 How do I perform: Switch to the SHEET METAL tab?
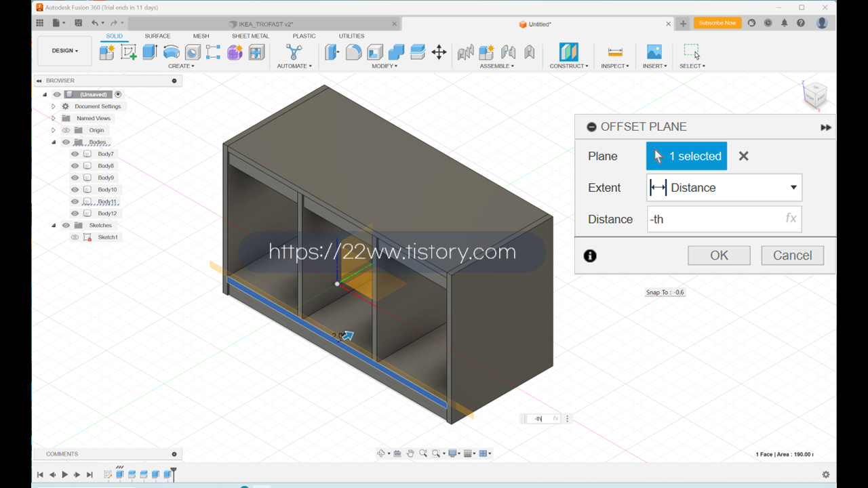tap(250, 36)
